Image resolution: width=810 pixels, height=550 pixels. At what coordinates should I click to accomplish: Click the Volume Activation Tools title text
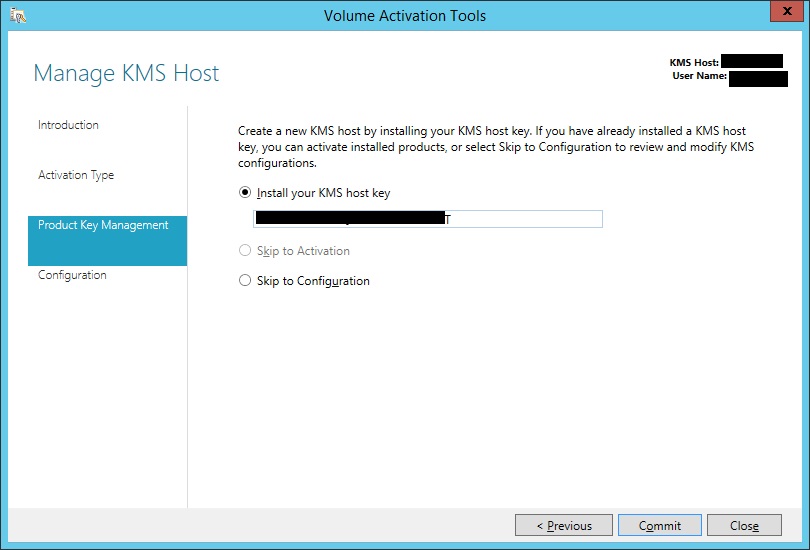(x=405, y=16)
